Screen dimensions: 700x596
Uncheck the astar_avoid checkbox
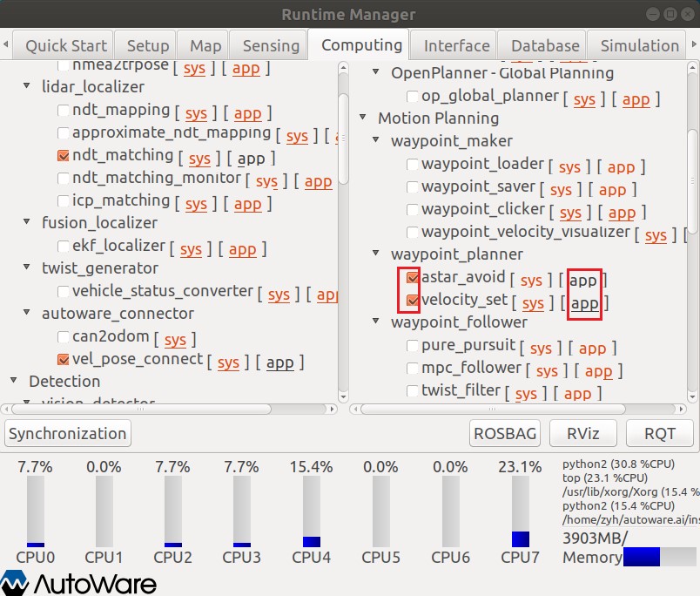tap(413, 278)
